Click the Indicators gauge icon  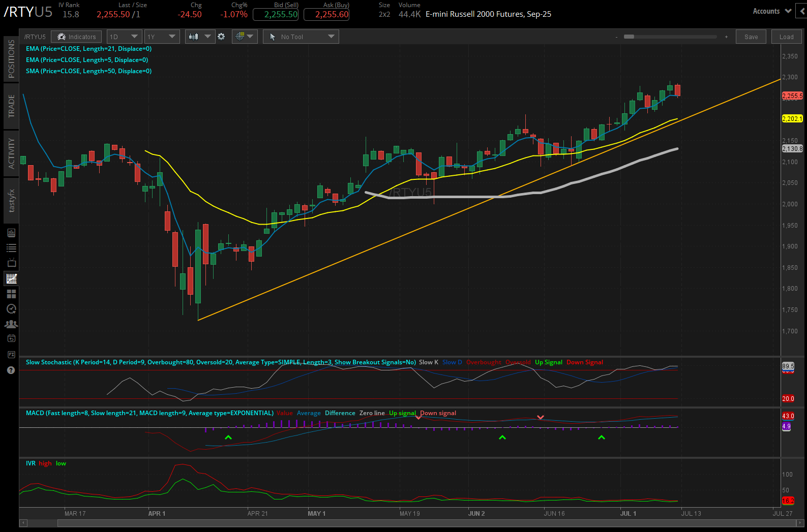62,37
